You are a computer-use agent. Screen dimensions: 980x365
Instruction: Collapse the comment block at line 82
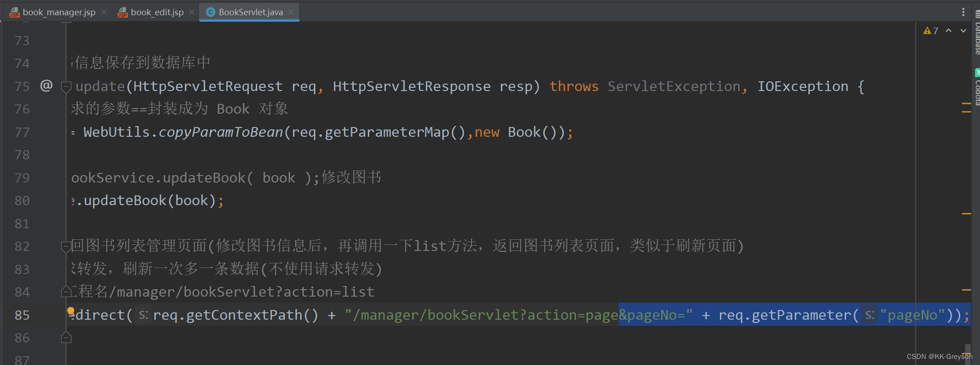tap(66, 246)
